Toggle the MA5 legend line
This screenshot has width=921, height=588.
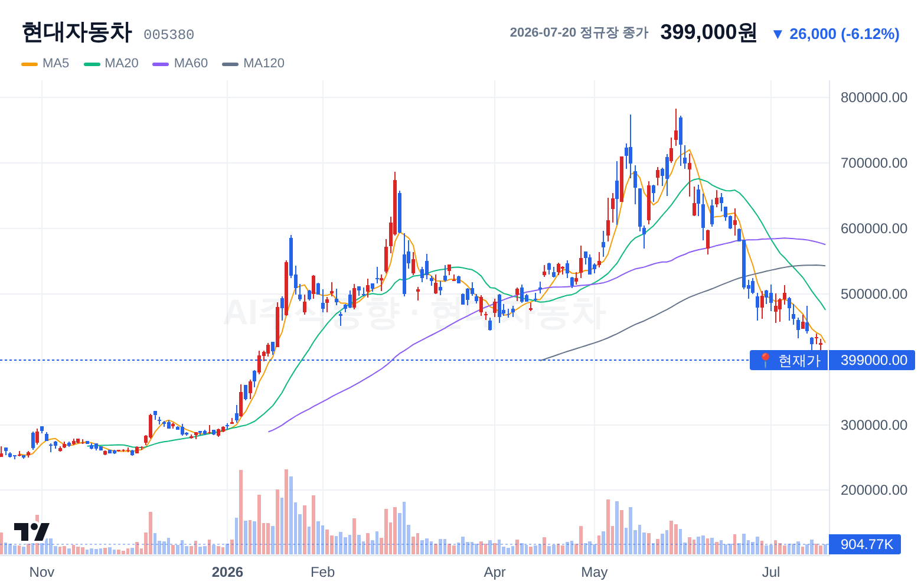[45, 63]
